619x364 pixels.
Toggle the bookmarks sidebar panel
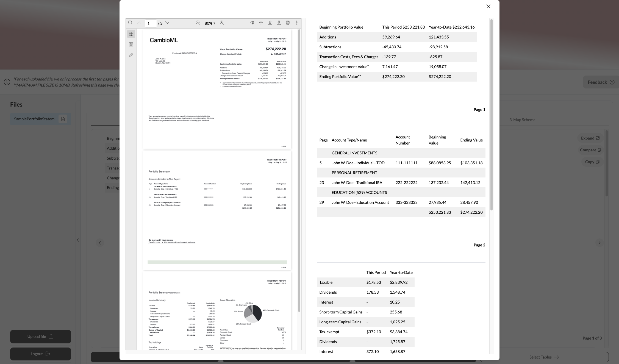131,44
